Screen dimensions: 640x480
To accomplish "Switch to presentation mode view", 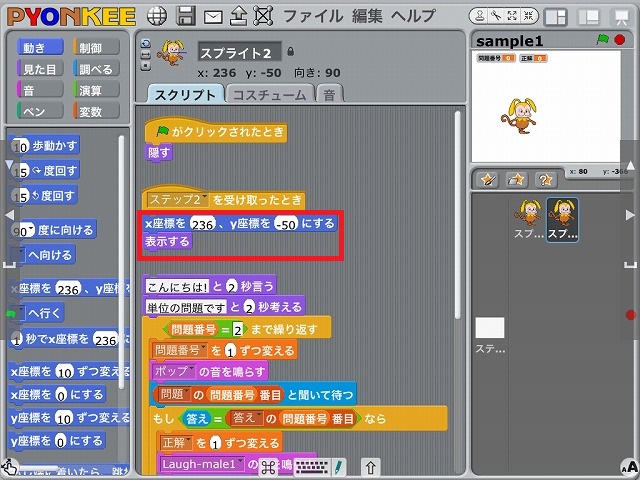I will [x=620, y=16].
